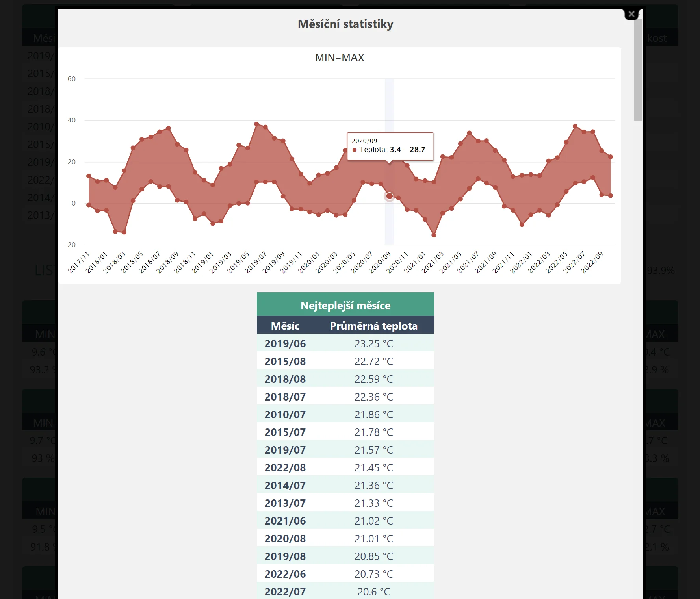The image size is (700, 599).
Task: Click the 2019/07 x-axis label
Action: (256, 262)
